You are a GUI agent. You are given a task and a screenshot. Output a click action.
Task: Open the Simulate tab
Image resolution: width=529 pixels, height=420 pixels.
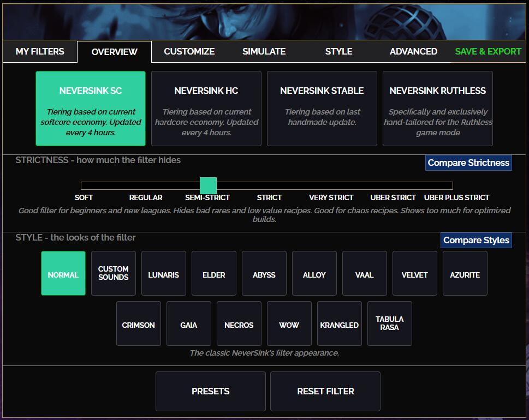pyautogui.click(x=264, y=52)
